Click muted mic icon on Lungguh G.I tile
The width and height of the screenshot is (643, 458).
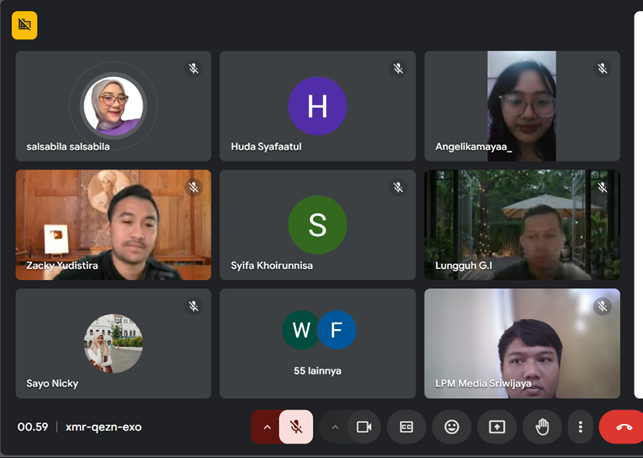[602, 188]
